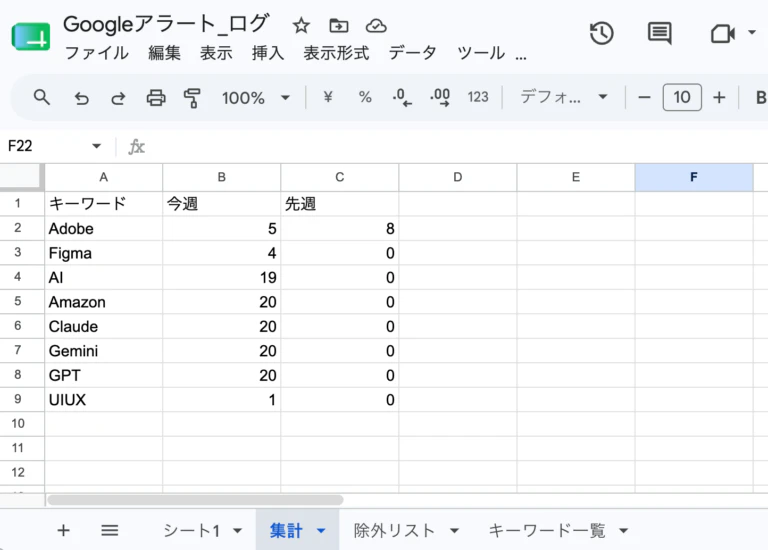Select the UIUX cell

pos(103,400)
